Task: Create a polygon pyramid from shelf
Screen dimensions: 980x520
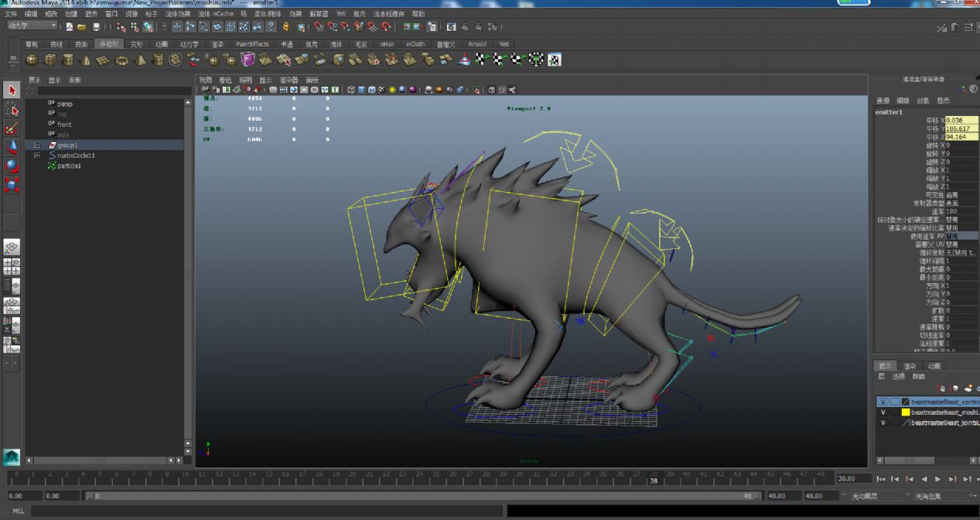Action: click(x=140, y=60)
